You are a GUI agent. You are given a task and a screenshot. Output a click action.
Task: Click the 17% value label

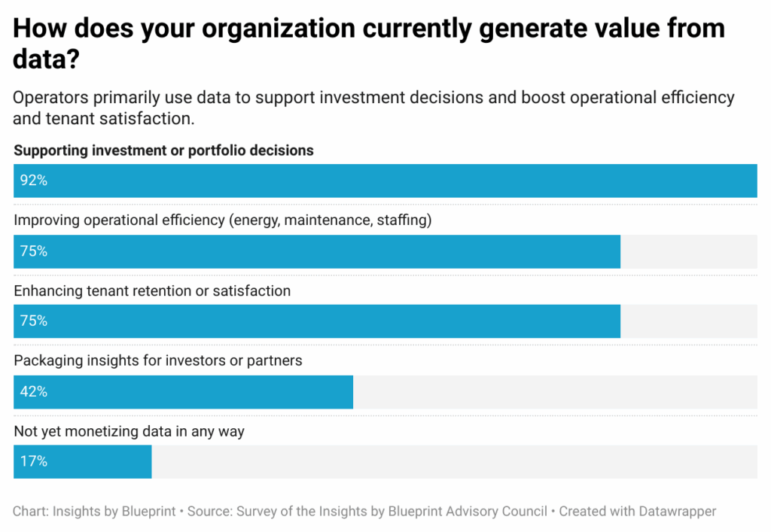click(34, 461)
